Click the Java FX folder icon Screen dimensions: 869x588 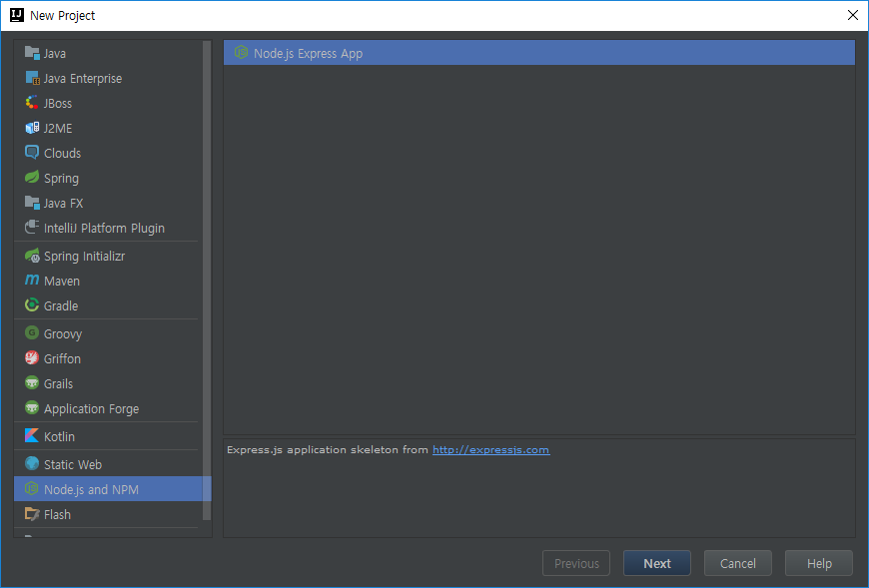tap(32, 203)
